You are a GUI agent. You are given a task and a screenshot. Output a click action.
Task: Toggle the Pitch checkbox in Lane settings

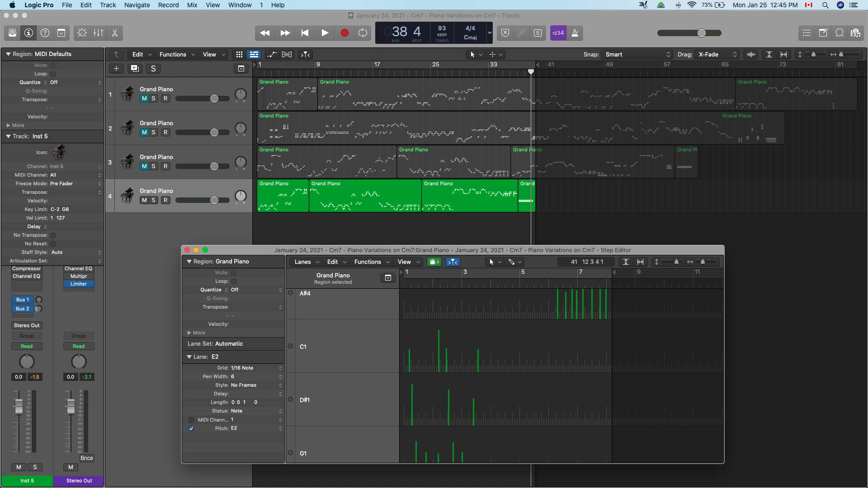191,428
